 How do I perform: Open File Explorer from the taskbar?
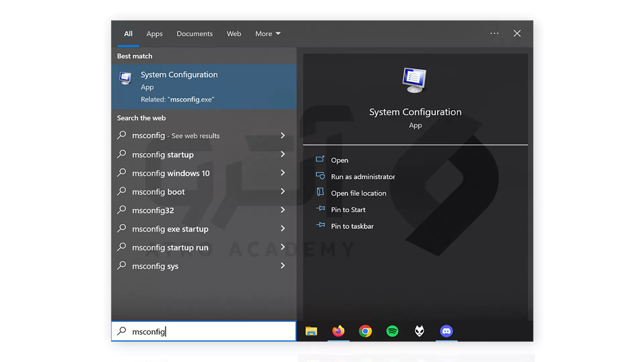pos(311,331)
